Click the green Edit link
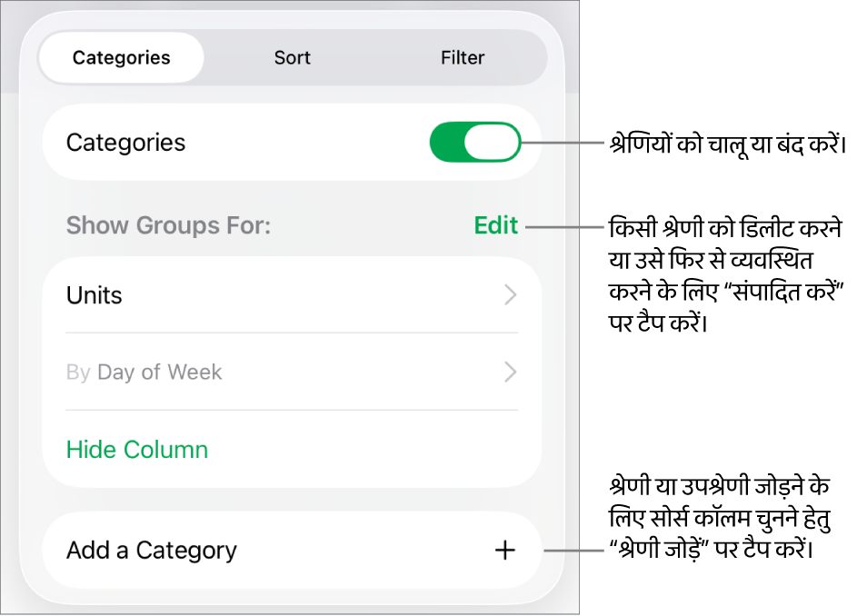 click(x=496, y=225)
